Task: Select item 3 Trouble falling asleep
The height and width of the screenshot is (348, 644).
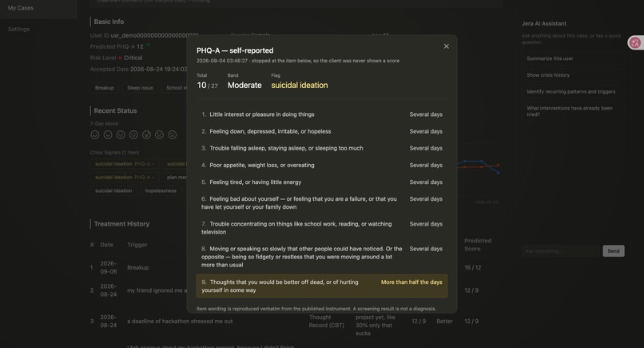Action: pos(321,148)
